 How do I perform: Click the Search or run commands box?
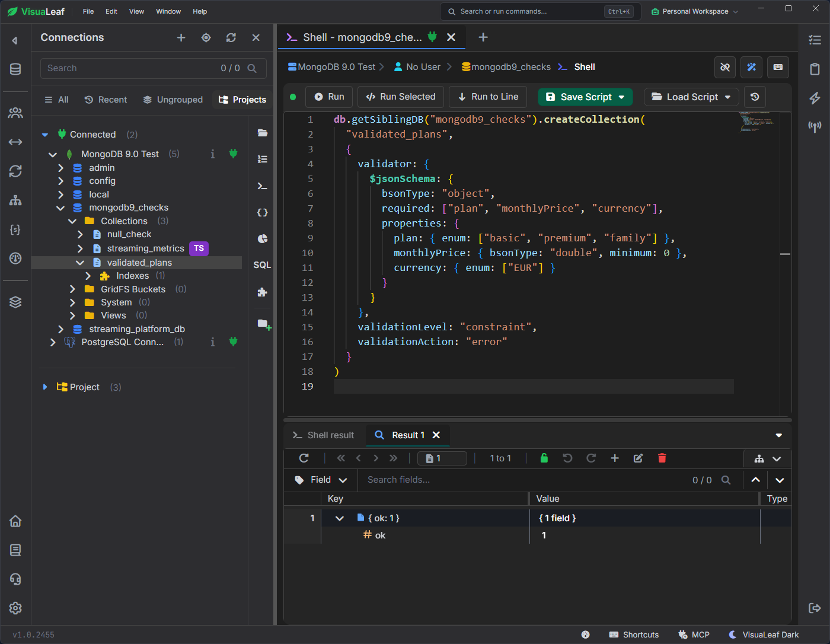click(541, 11)
